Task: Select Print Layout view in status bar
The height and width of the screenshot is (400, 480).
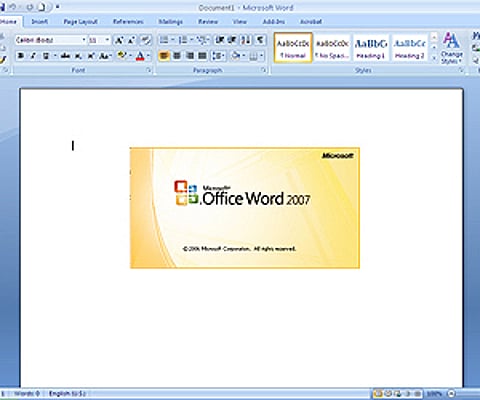Action: pyautogui.click(x=378, y=394)
